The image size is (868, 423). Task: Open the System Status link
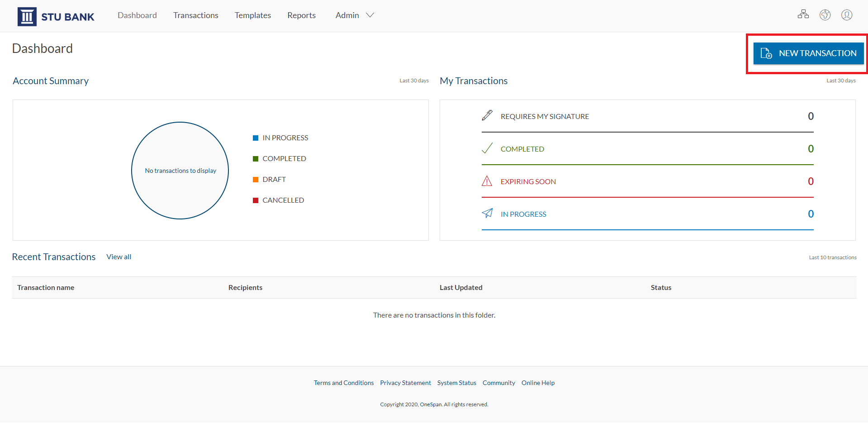(x=457, y=383)
